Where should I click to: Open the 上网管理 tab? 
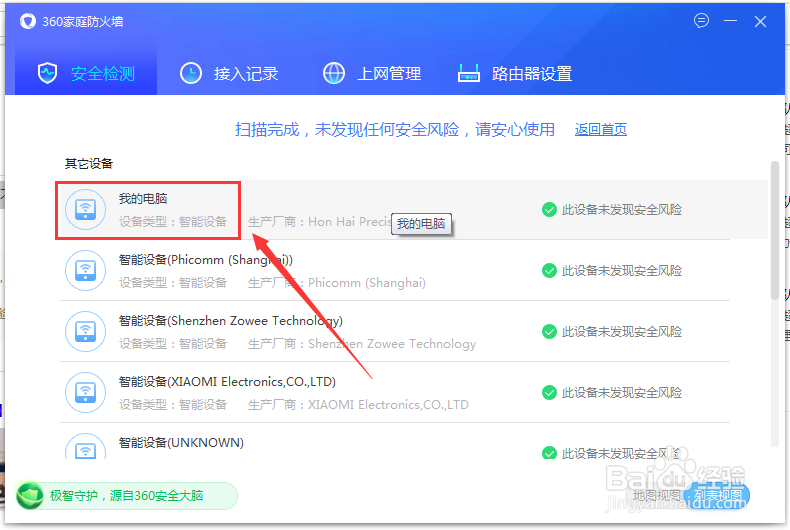372,74
